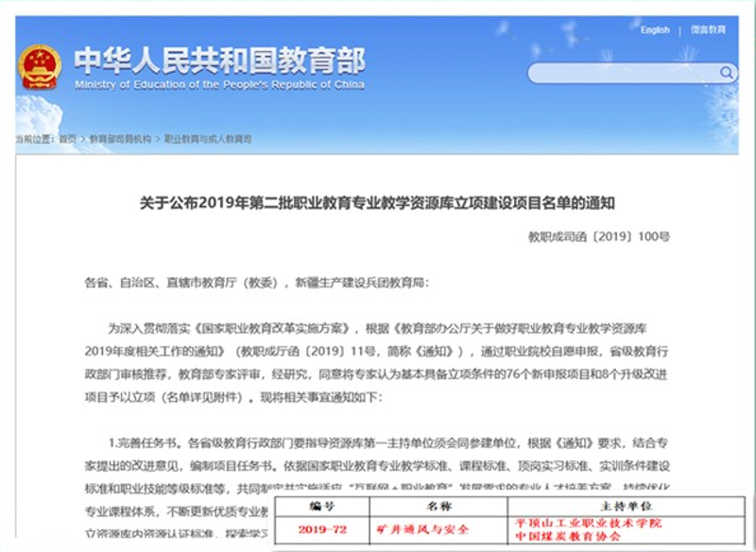Click the notice title about 2019年第二批

377,203
